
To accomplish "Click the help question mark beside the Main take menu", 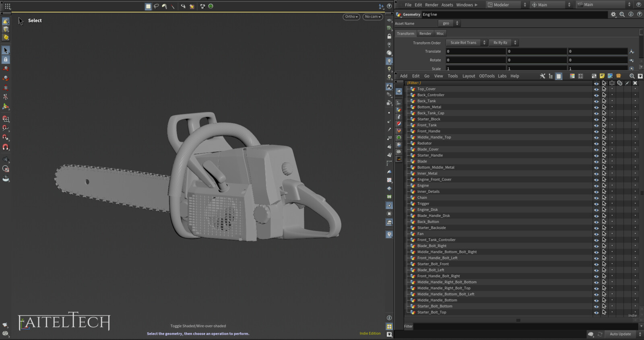I will click(639, 4).
